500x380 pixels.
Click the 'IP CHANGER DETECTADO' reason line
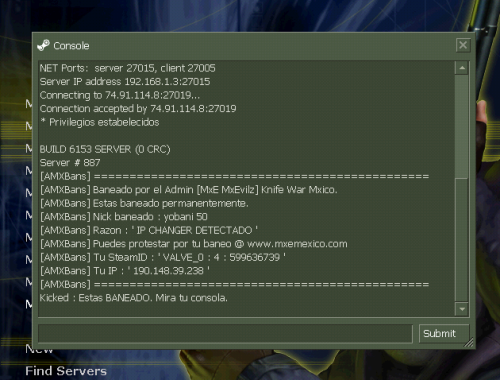point(149,230)
